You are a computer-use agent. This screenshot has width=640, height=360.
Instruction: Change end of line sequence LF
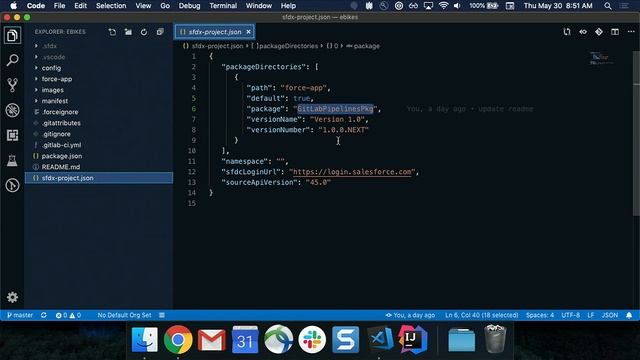coord(590,315)
